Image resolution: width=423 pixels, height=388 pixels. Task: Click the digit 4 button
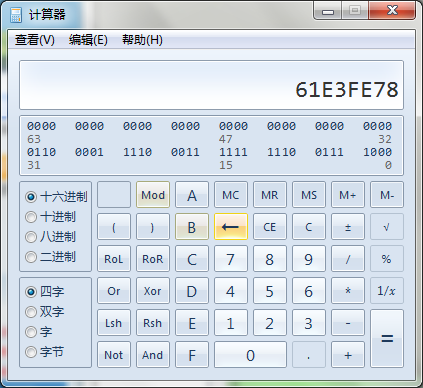[231, 291]
